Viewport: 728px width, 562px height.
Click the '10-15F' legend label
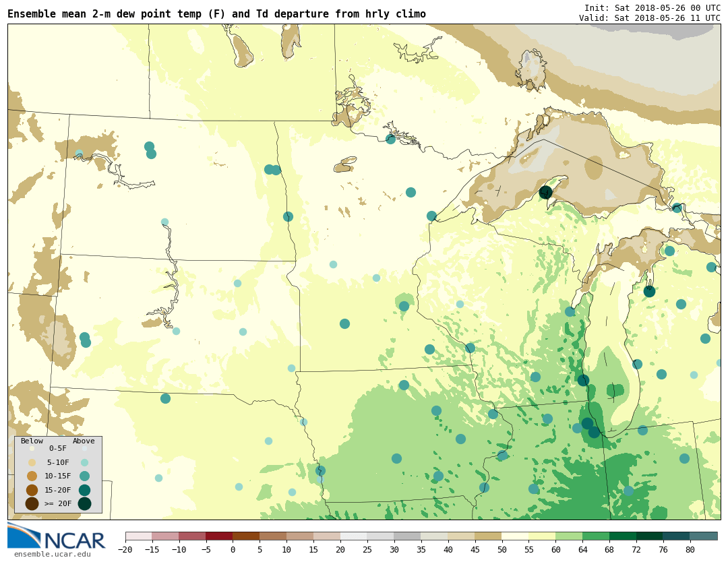pyautogui.click(x=58, y=476)
